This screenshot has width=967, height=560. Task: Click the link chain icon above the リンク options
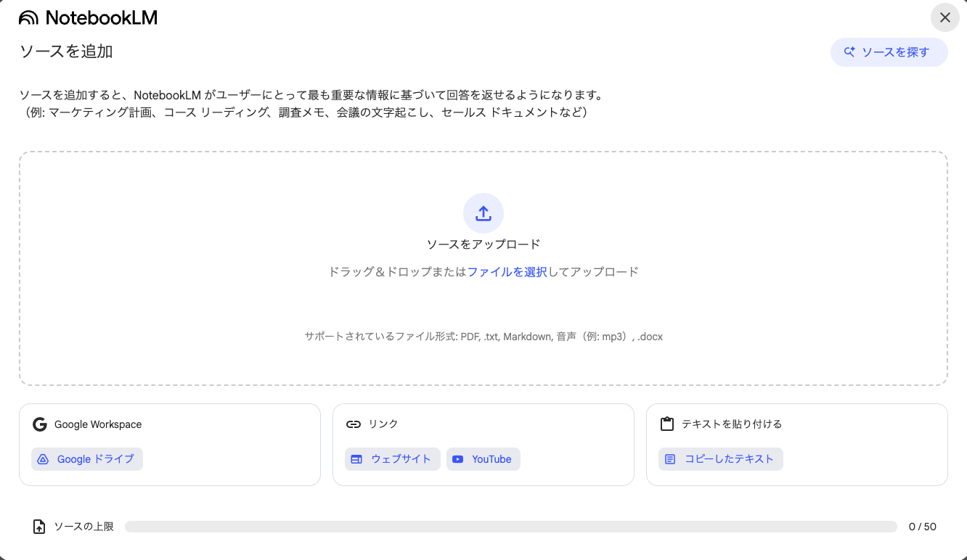pos(354,424)
